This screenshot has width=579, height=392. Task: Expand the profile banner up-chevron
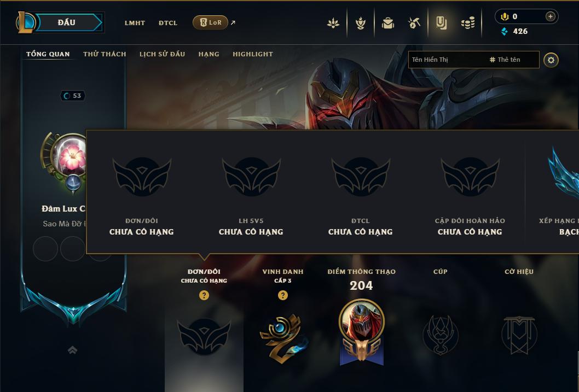[73, 350]
